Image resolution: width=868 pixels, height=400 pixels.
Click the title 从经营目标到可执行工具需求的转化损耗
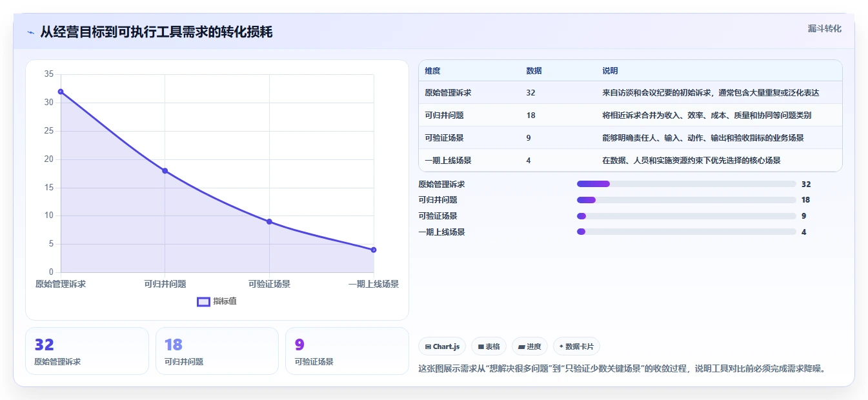[x=156, y=32]
